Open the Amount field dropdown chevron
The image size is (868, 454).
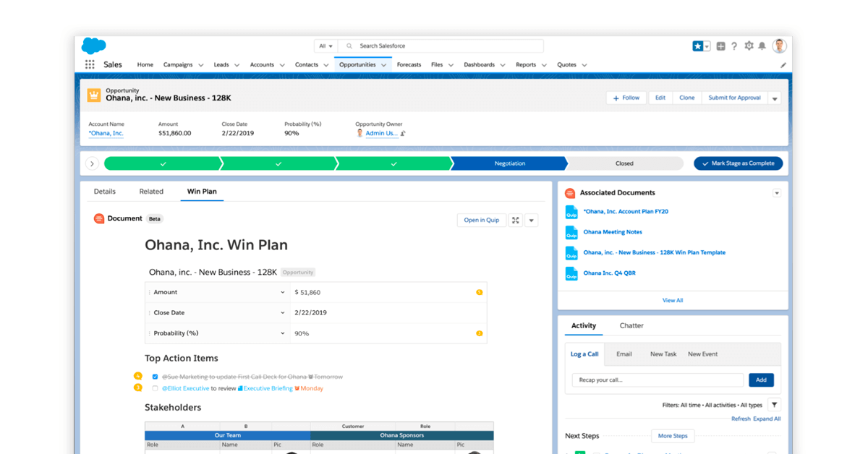283,292
